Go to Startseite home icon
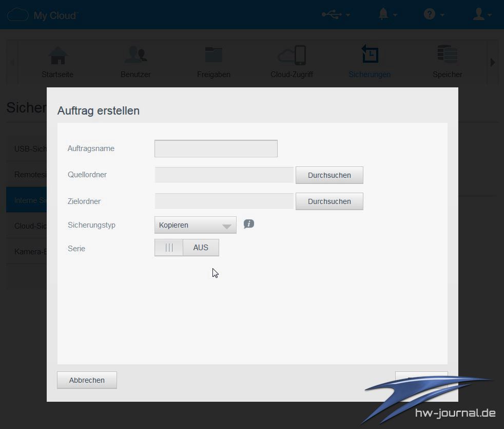Viewport: 504px width, 429px height. (x=57, y=55)
